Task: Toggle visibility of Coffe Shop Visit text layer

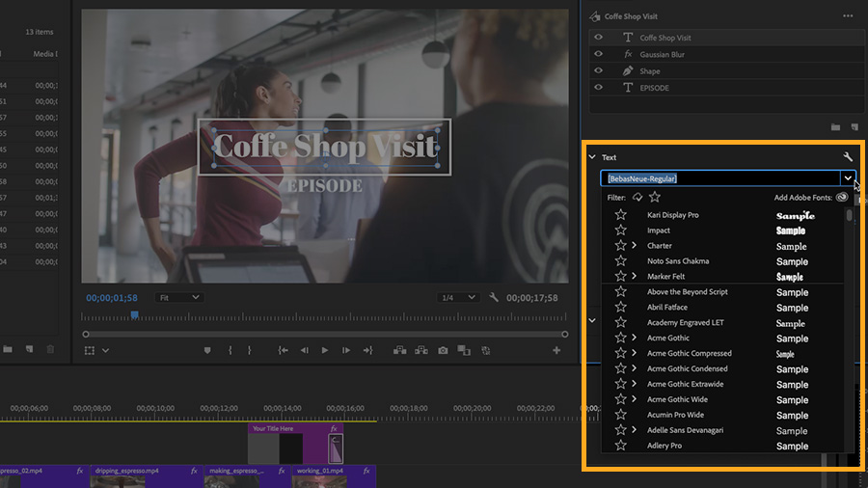Action: tap(598, 38)
